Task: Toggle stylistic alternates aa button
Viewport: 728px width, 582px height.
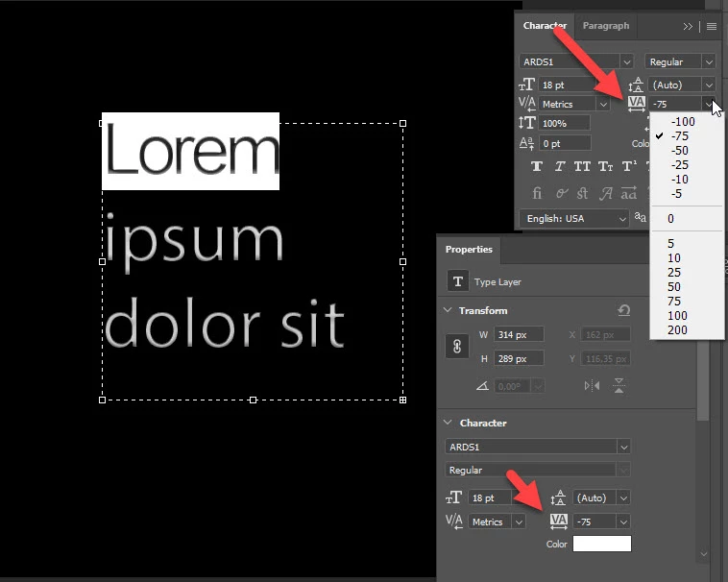Action: coord(629,193)
